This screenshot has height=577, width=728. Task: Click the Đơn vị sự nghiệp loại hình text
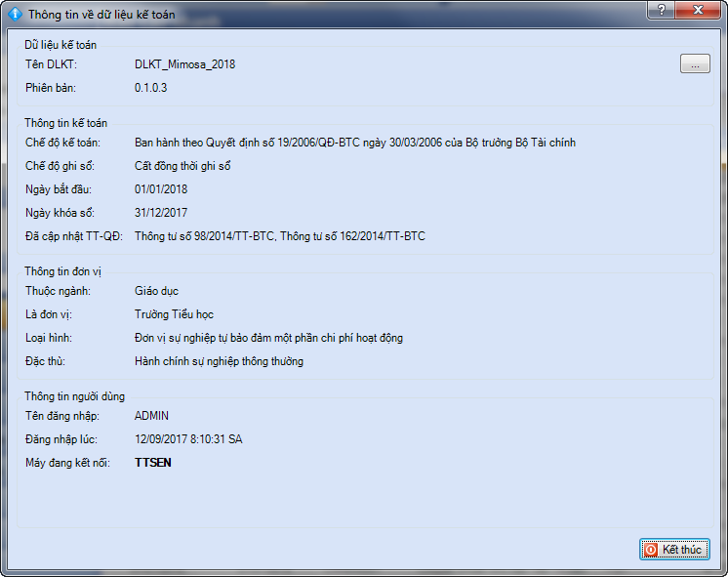pyautogui.click(x=268, y=338)
